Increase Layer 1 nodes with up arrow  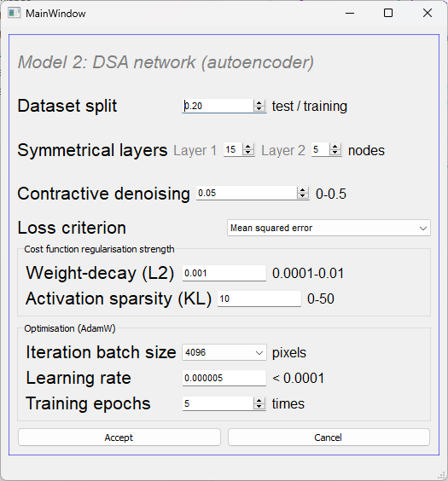[248, 147]
